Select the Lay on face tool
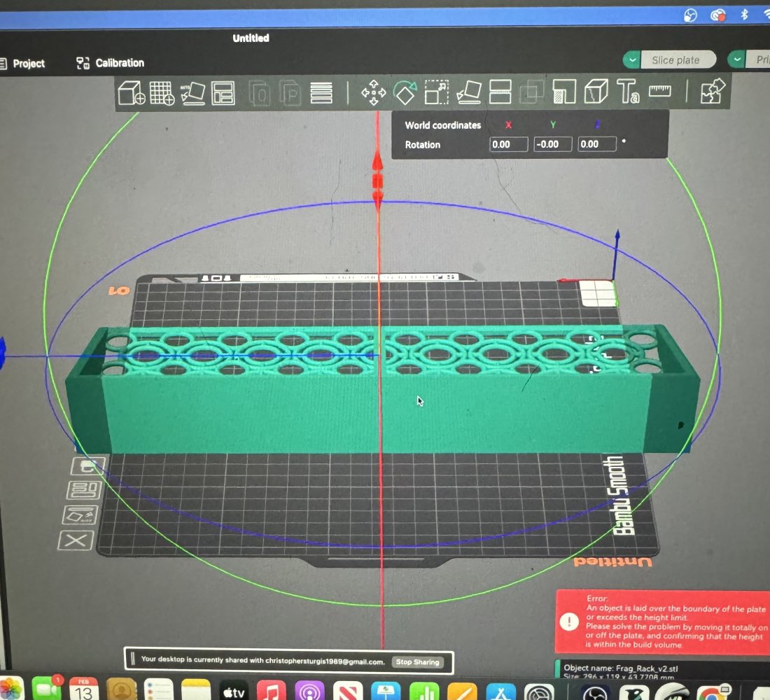The width and height of the screenshot is (770, 700). pos(468,92)
